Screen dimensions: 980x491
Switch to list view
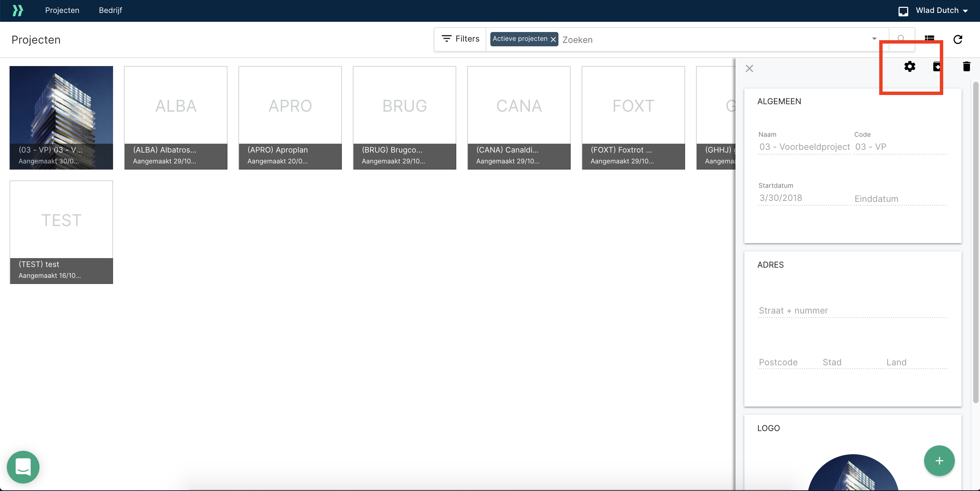929,39
